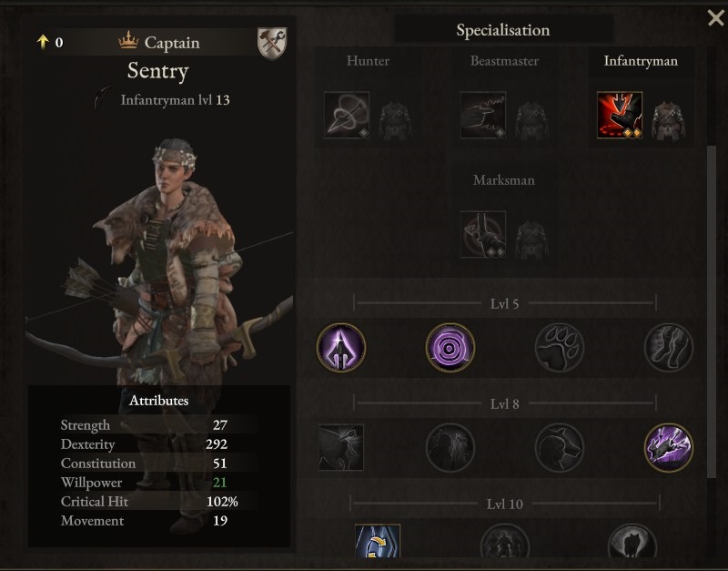728x571 pixels.
Task: Switch to the Hunter specialisation tab
Action: 368,61
